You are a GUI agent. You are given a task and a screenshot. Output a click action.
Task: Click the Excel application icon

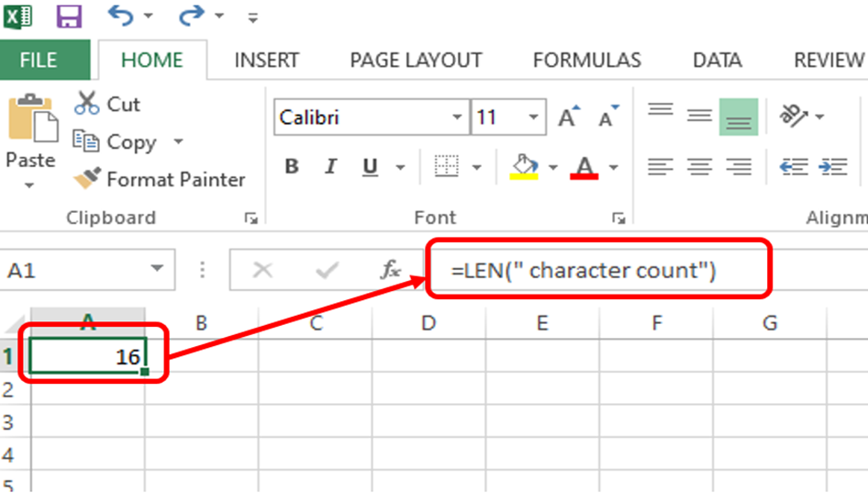tap(18, 17)
